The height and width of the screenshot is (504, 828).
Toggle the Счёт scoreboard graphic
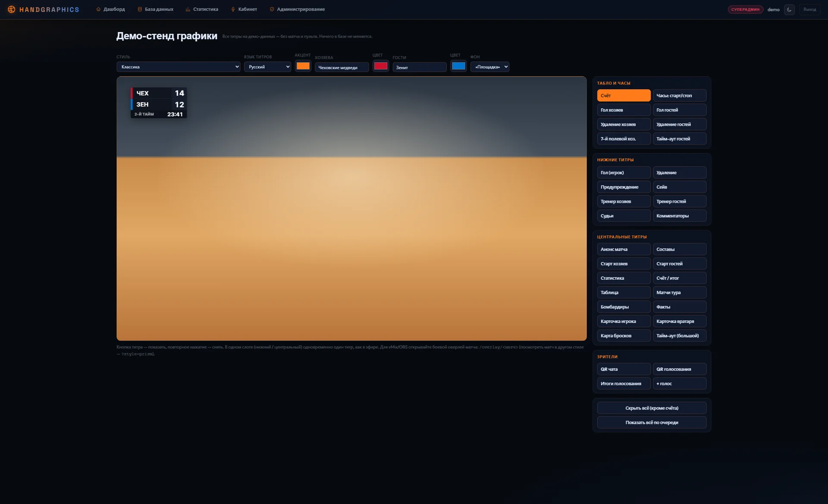coord(624,96)
